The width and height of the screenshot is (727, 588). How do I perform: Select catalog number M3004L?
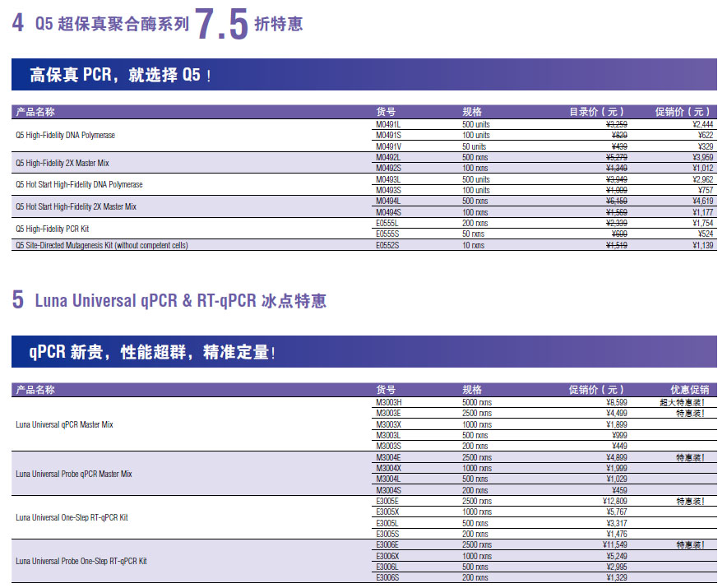(388, 479)
